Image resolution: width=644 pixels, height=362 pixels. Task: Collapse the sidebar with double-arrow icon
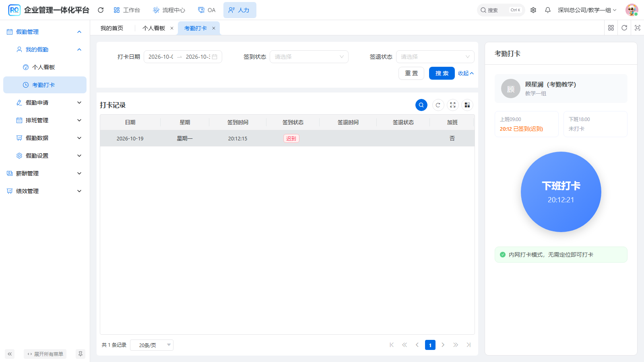(10, 354)
